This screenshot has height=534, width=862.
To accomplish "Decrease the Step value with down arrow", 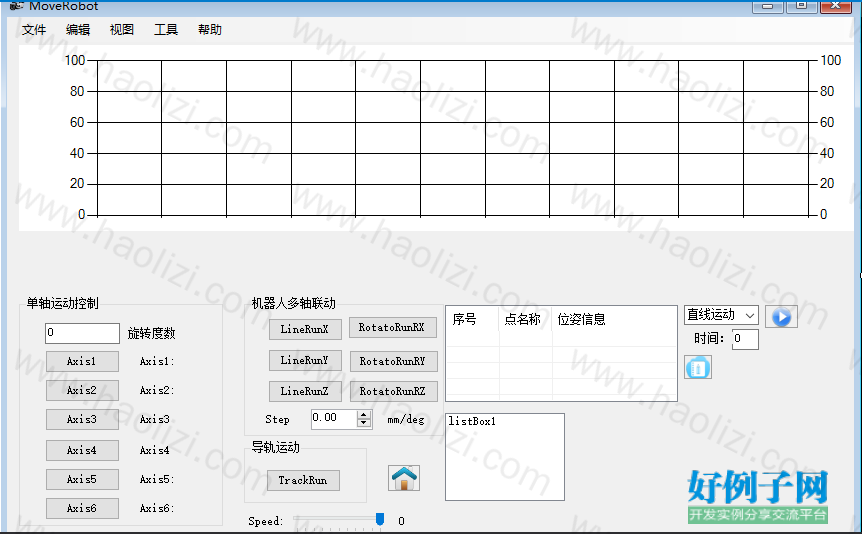I will (x=363, y=423).
